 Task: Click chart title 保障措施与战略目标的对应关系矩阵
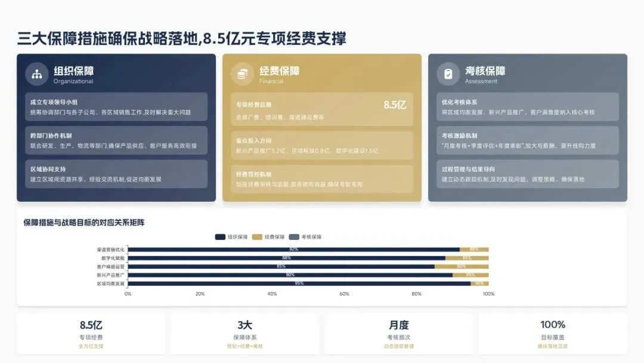84,223
